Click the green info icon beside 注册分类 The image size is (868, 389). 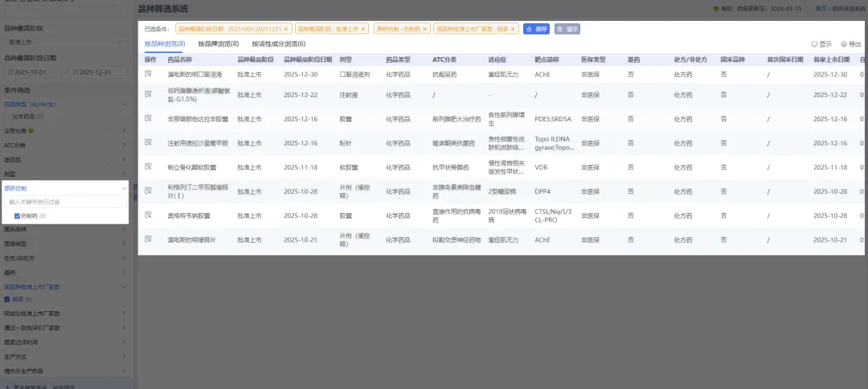pyautogui.click(x=31, y=130)
